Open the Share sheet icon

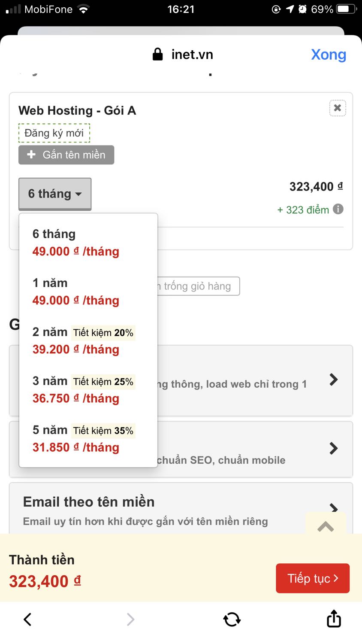point(334,619)
